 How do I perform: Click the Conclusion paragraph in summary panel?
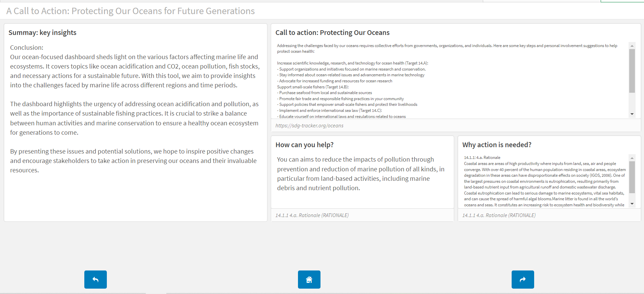pos(134,71)
